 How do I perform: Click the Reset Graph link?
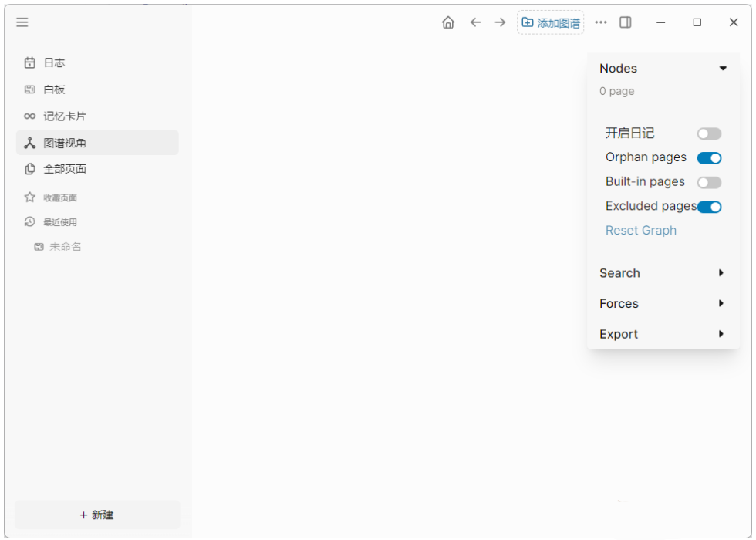[640, 231]
